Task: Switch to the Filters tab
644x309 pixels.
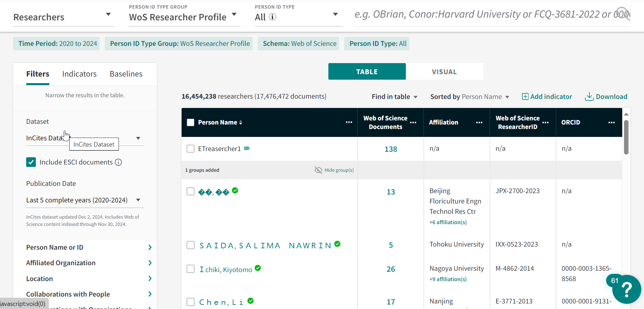Action: coord(38,74)
